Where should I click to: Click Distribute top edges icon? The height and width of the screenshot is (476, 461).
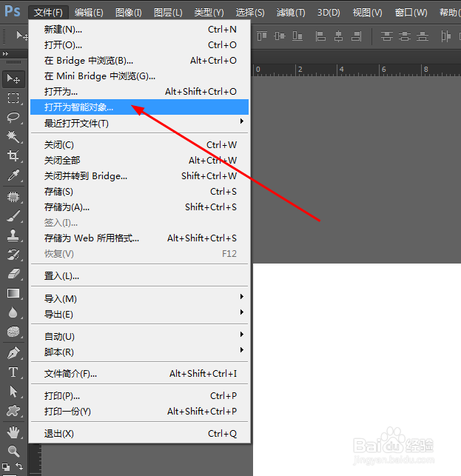point(387,36)
